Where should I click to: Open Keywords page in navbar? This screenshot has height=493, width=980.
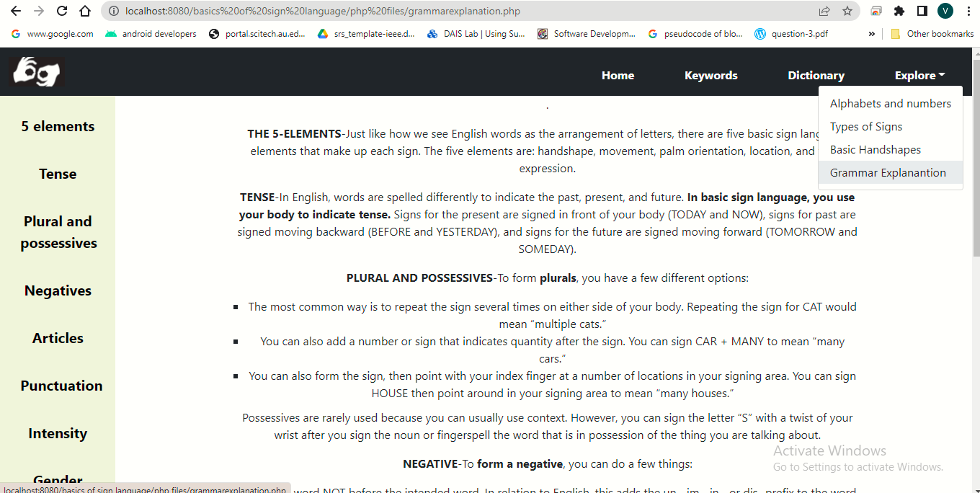coord(711,75)
